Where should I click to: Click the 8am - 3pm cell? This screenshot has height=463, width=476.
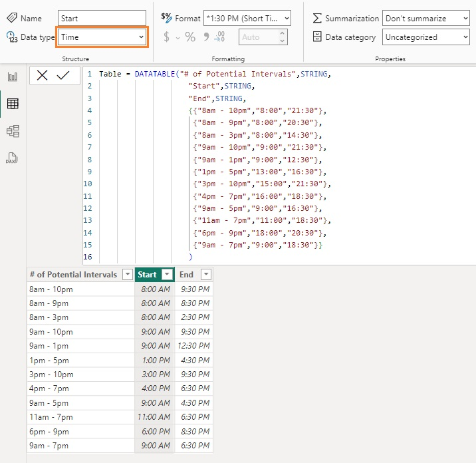80,317
